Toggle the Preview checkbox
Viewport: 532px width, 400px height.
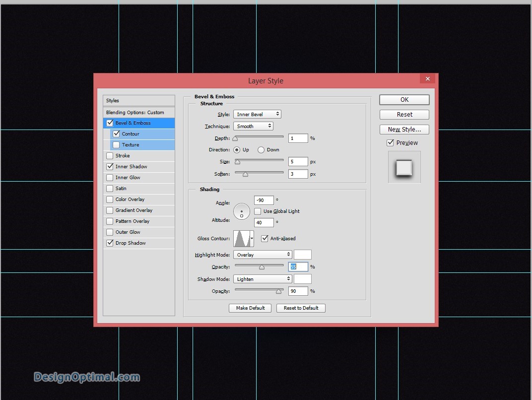click(390, 143)
